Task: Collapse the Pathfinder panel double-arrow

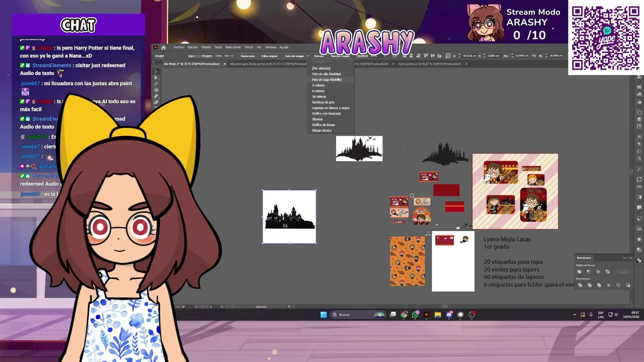Action: pos(624,258)
